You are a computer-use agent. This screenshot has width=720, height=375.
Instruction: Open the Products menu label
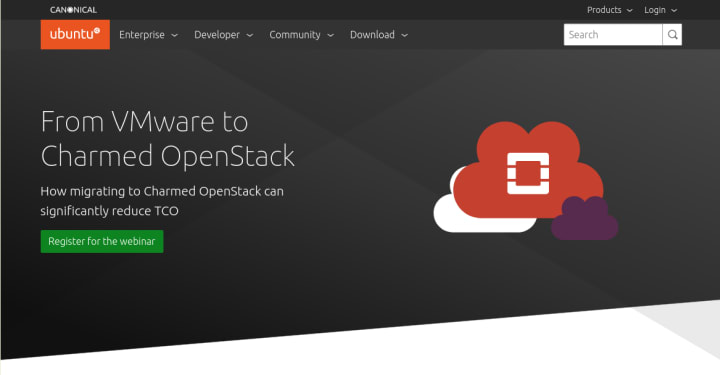(604, 10)
